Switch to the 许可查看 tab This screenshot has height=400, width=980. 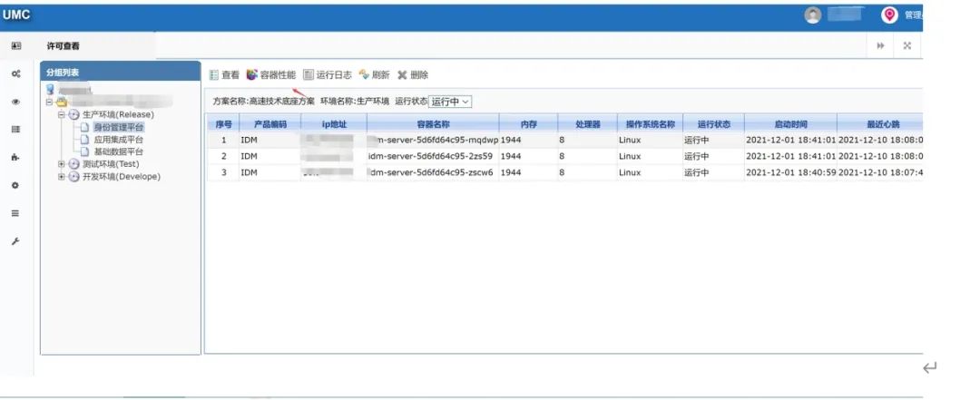(x=64, y=46)
